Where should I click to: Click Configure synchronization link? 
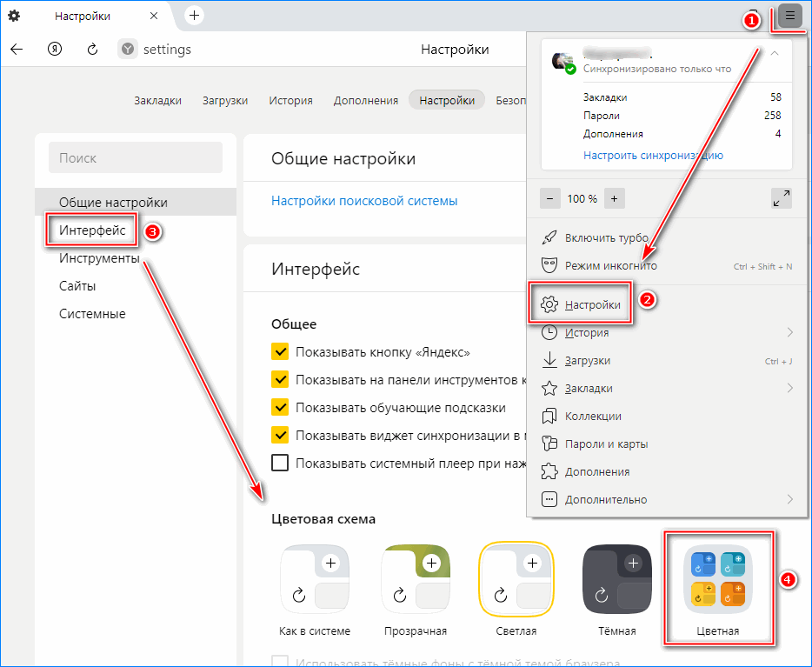click(653, 156)
